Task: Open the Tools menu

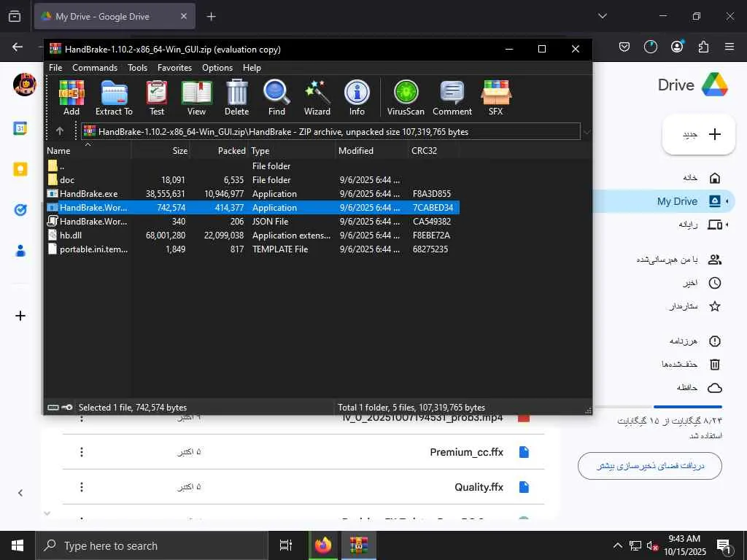Action: click(x=138, y=68)
